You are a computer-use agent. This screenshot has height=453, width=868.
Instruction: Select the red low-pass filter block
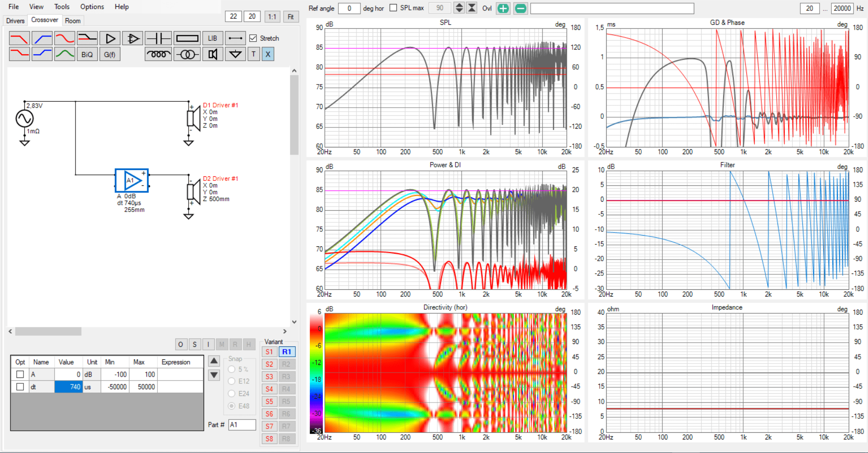coord(19,38)
